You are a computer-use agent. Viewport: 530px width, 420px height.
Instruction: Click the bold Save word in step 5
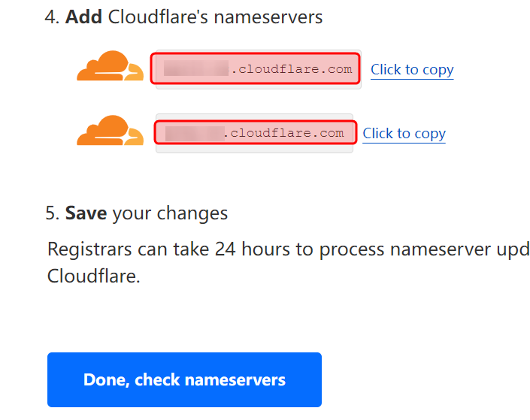[86, 213]
